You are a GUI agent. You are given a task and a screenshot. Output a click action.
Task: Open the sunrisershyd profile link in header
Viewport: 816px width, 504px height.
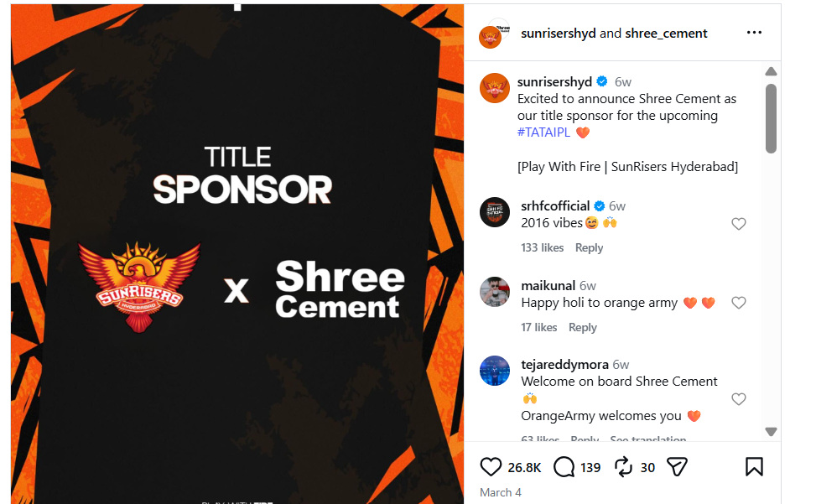558,34
